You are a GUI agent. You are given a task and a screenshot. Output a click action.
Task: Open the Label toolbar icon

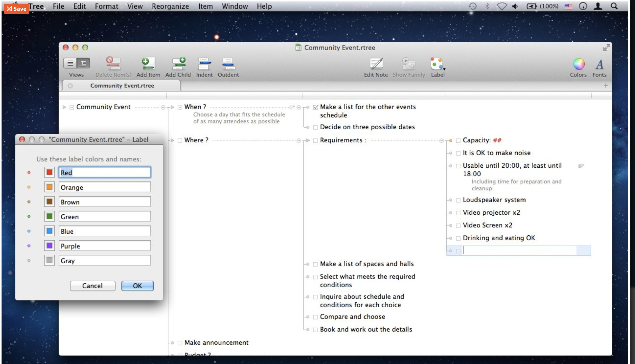tap(437, 64)
